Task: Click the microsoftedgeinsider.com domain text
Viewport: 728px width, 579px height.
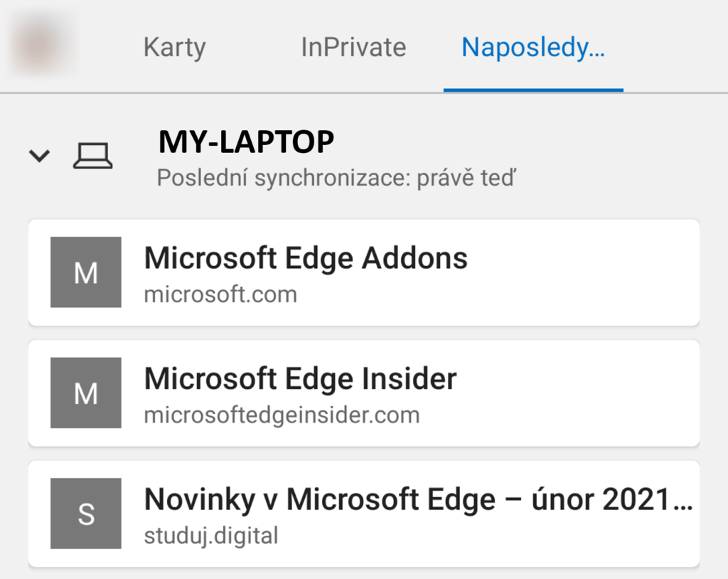Action: coord(282,415)
